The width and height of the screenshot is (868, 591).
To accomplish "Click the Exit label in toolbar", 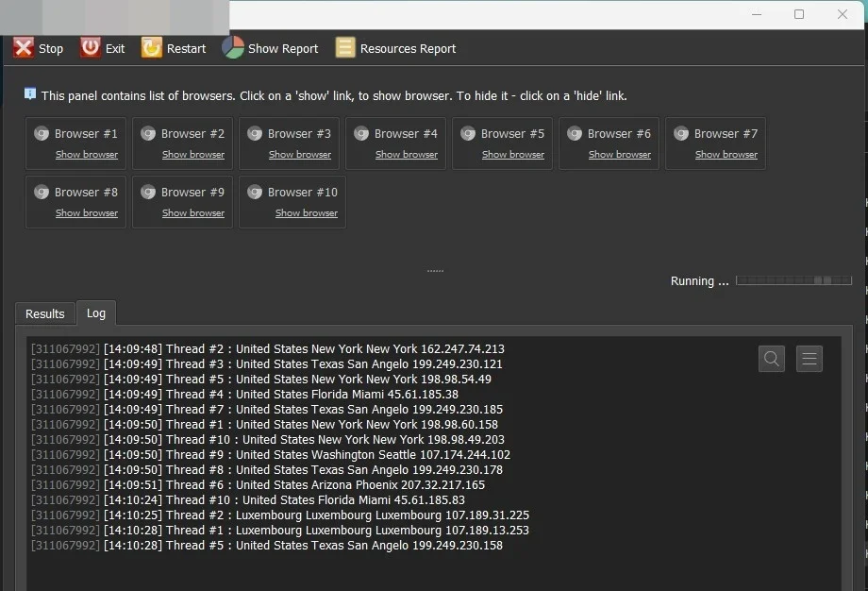I will click(x=115, y=49).
